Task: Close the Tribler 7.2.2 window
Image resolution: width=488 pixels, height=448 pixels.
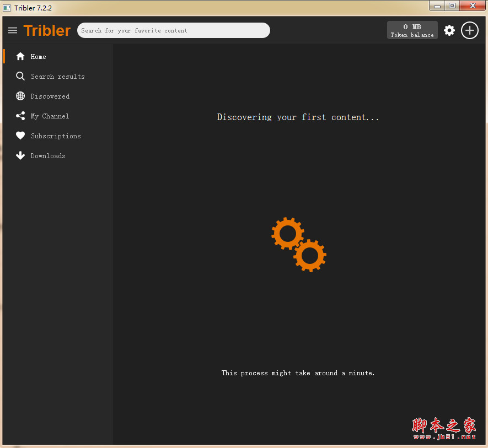Action: pyautogui.click(x=473, y=6)
